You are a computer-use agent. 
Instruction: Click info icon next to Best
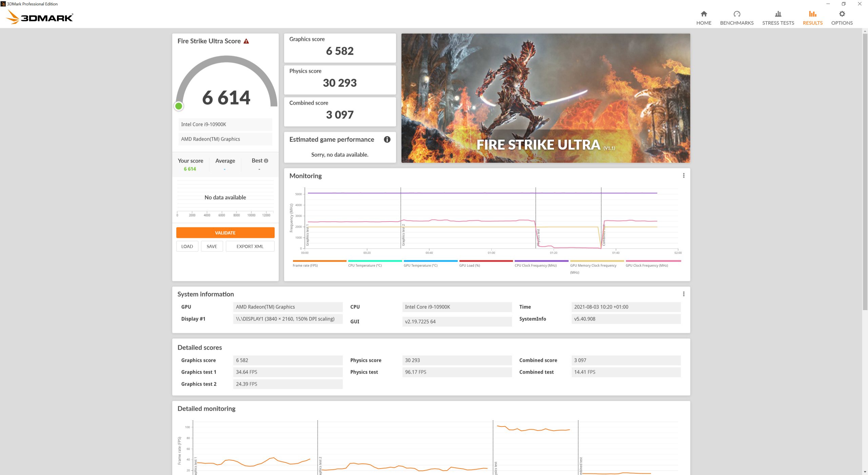266,161
